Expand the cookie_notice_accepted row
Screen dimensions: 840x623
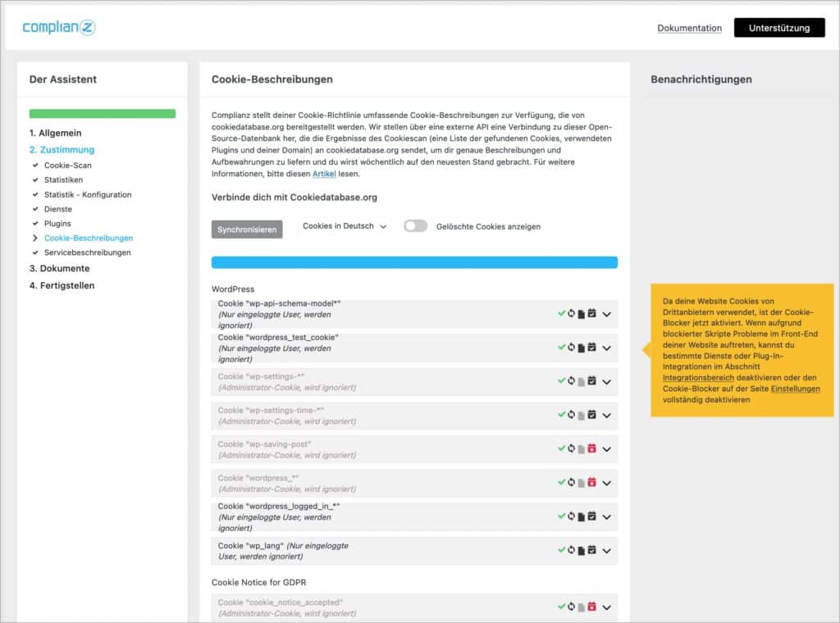click(x=606, y=607)
